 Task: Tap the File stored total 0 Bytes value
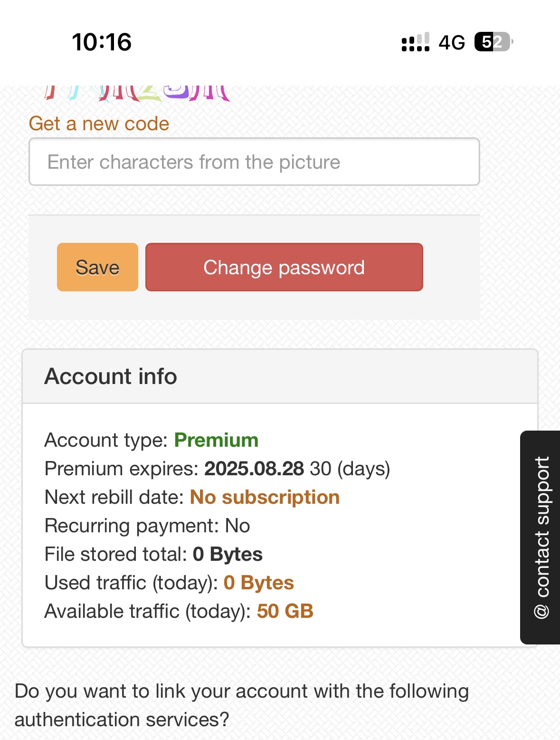click(228, 554)
